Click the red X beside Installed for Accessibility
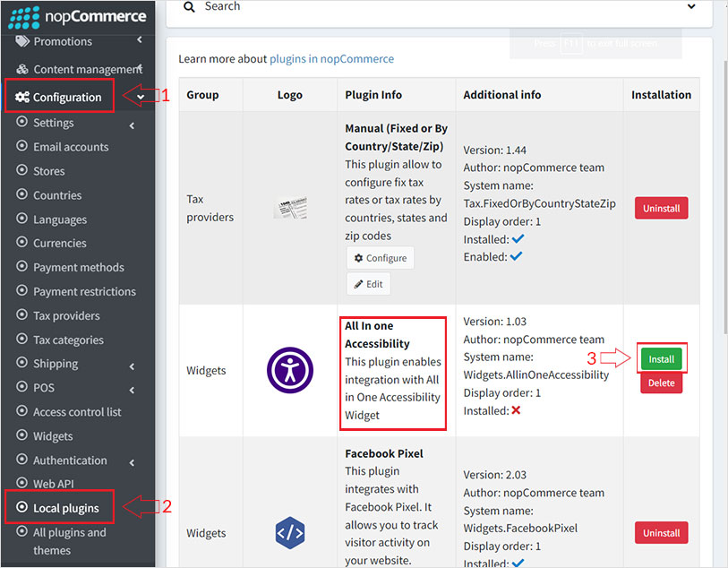 pos(516,410)
